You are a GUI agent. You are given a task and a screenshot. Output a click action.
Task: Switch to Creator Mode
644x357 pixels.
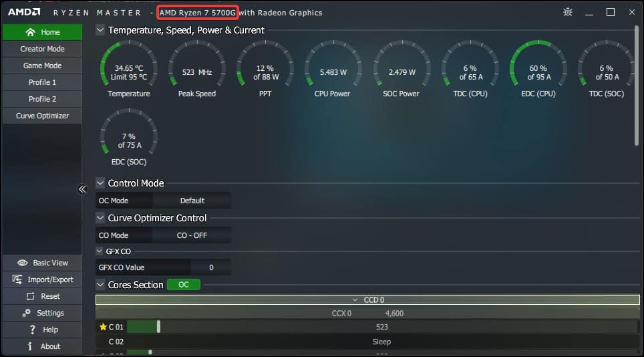point(42,49)
